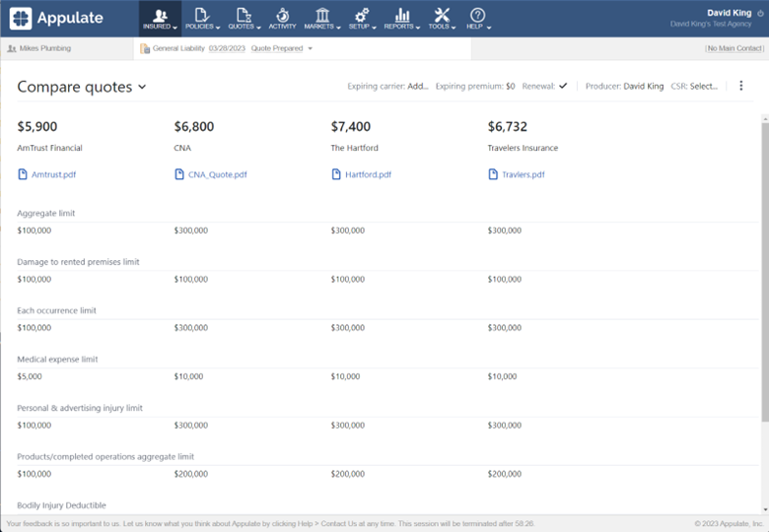Click the Mikes Plumbing insured link

tap(45, 48)
